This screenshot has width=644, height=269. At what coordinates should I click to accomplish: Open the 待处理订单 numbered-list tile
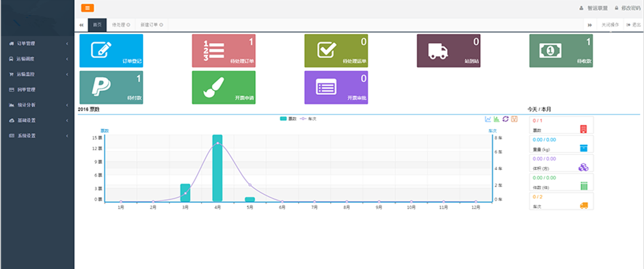click(x=224, y=51)
